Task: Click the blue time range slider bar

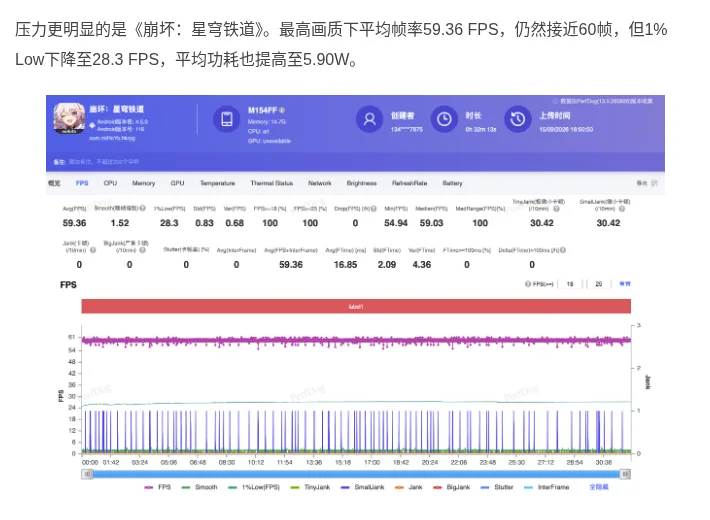Action: tap(356, 474)
